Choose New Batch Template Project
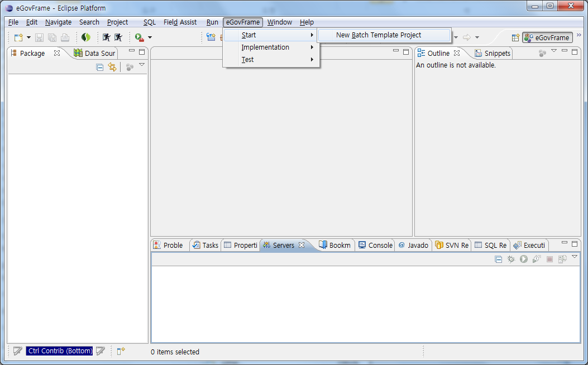The height and width of the screenshot is (365, 588). click(x=378, y=35)
